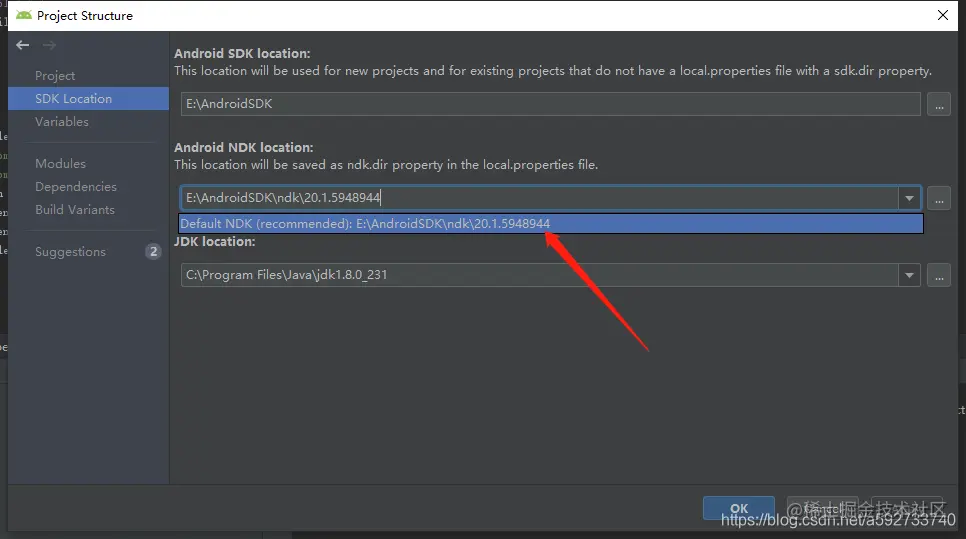
Task: Open the Suggestions section
Action: click(x=70, y=252)
